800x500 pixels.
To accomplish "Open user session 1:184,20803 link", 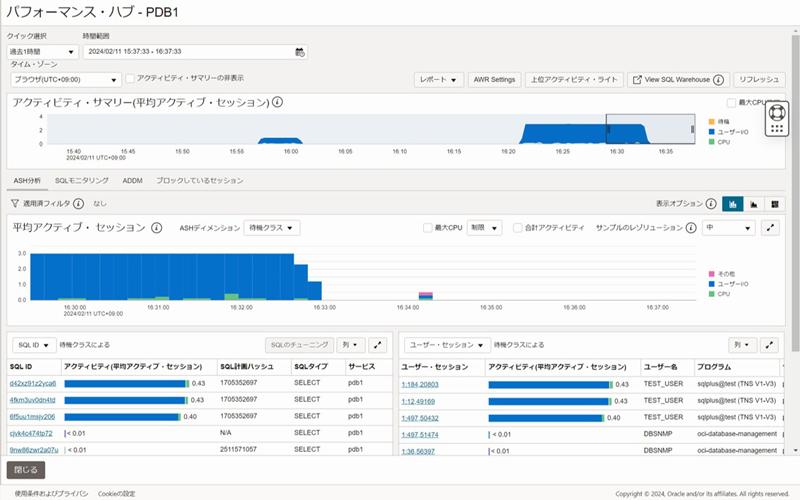I will tap(420, 385).
